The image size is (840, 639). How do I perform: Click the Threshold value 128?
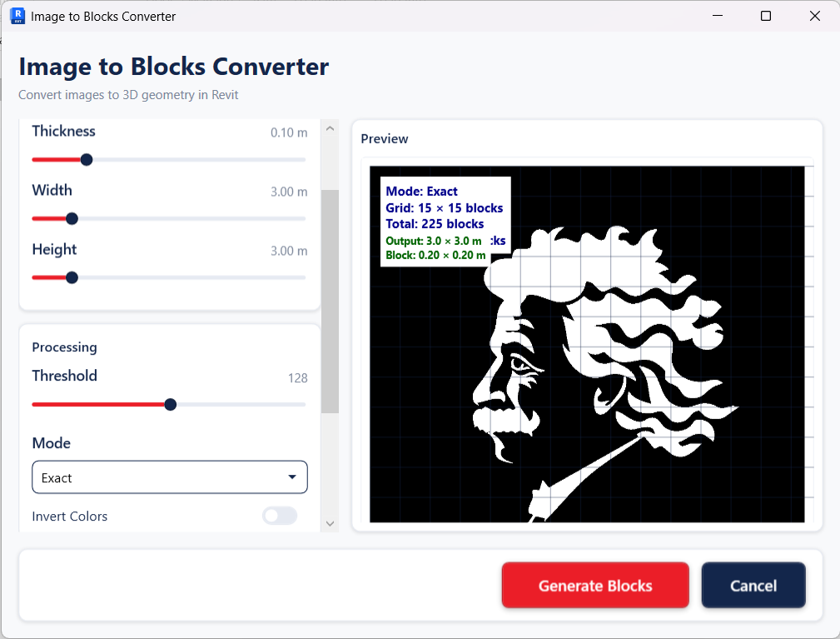(x=298, y=378)
